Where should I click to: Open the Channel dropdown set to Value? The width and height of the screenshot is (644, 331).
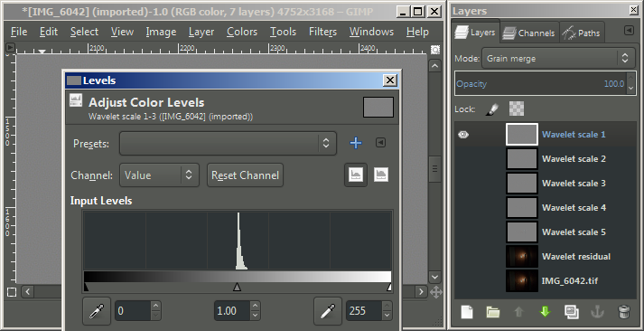(x=159, y=175)
